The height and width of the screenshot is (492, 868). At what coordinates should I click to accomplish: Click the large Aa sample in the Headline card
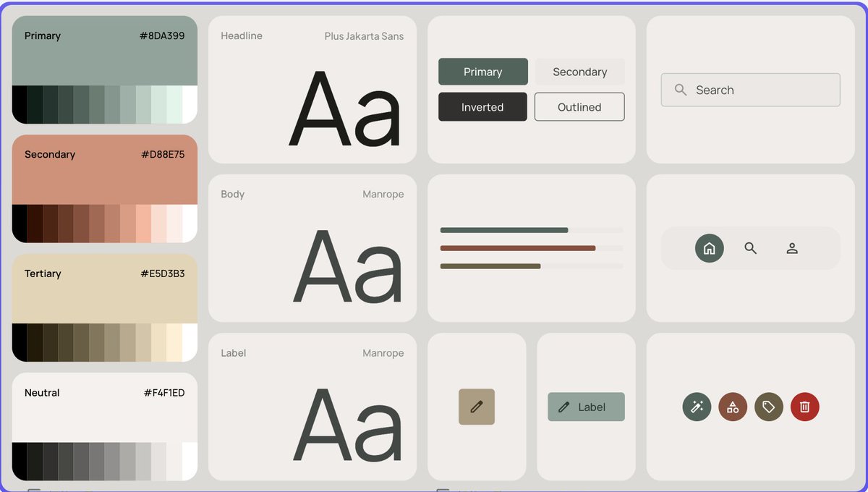click(x=345, y=109)
